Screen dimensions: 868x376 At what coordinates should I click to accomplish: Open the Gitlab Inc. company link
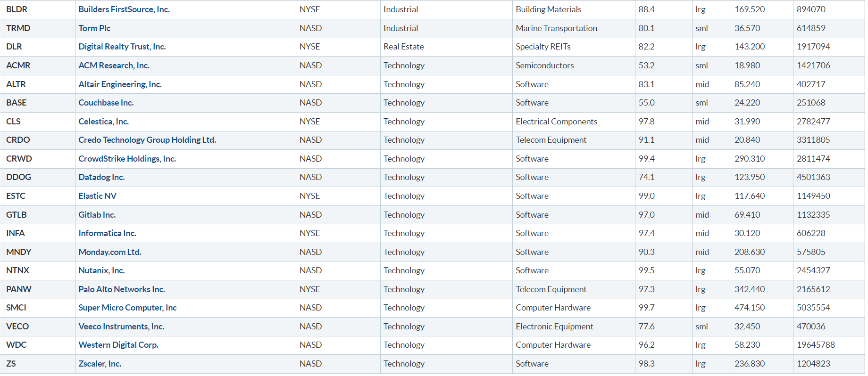(x=97, y=215)
